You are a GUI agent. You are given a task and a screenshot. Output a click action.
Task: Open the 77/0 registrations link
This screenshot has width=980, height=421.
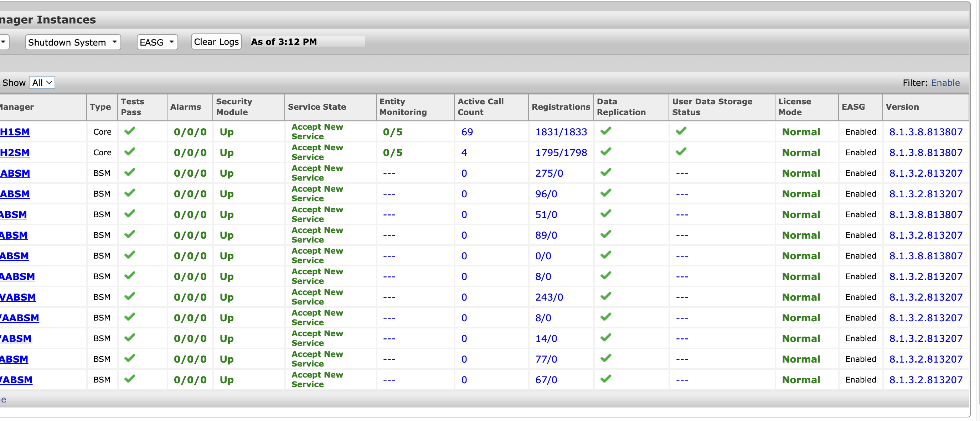click(546, 359)
